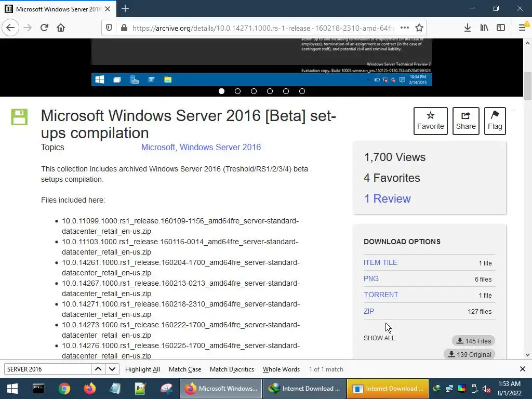Click SHOW ALL files link
Viewport: 532px width, 399px height.
coord(379,338)
